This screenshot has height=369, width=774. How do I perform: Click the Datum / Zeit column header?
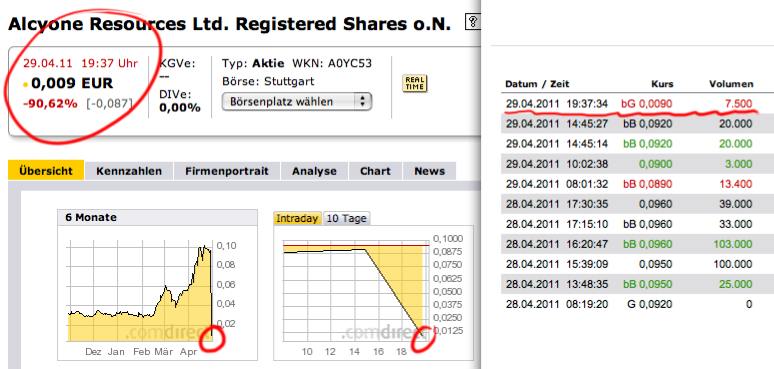point(538,84)
